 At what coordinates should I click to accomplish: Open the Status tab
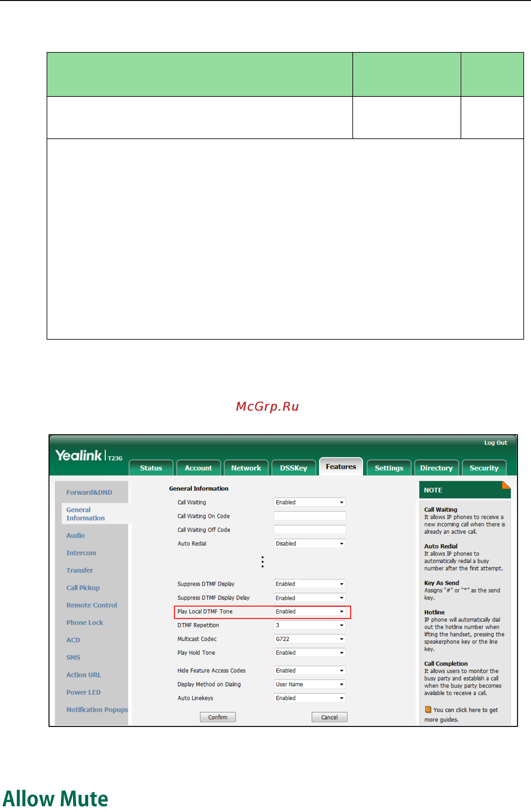point(151,468)
